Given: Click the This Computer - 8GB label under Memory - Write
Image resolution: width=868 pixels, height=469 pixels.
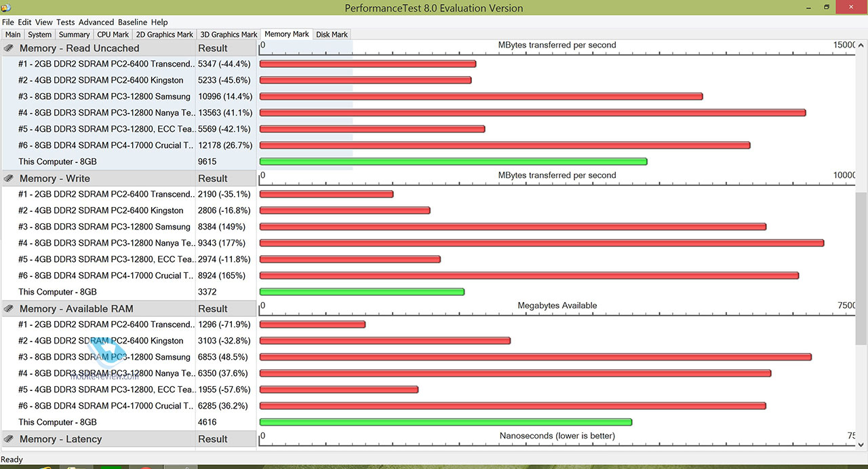Looking at the screenshot, I should point(58,292).
